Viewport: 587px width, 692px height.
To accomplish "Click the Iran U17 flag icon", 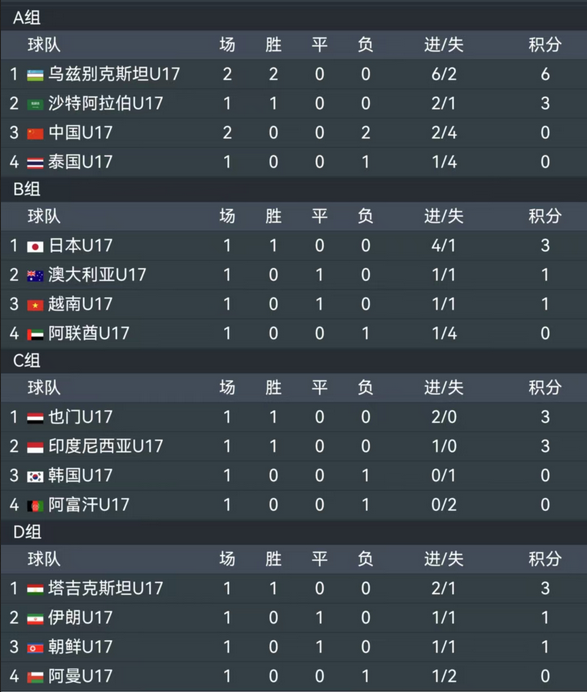I will (35, 618).
